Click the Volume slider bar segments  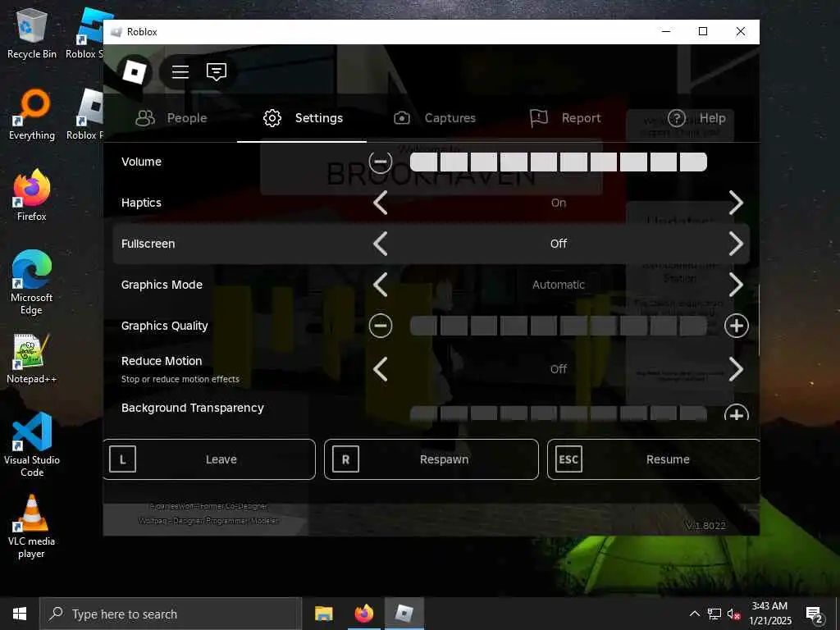558,162
